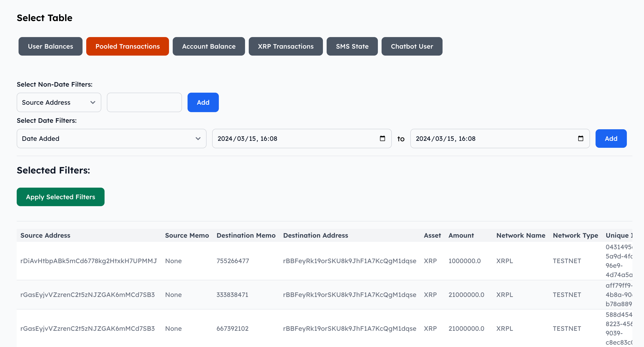Switch to the Account Balance table
The image size is (644, 347).
208,46
